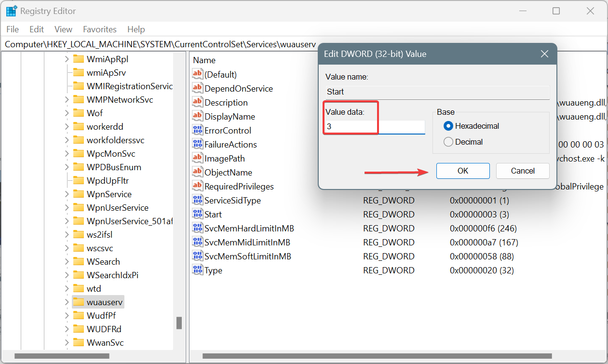The image size is (608, 364).
Task: Click the 0x00000020 (32) data cell
Action: 482,270
